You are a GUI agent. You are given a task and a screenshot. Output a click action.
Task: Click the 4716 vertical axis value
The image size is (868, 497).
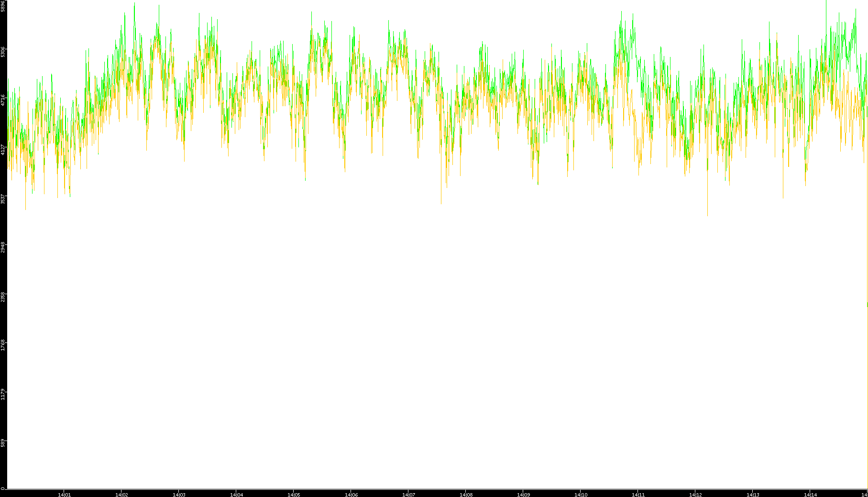point(3,100)
